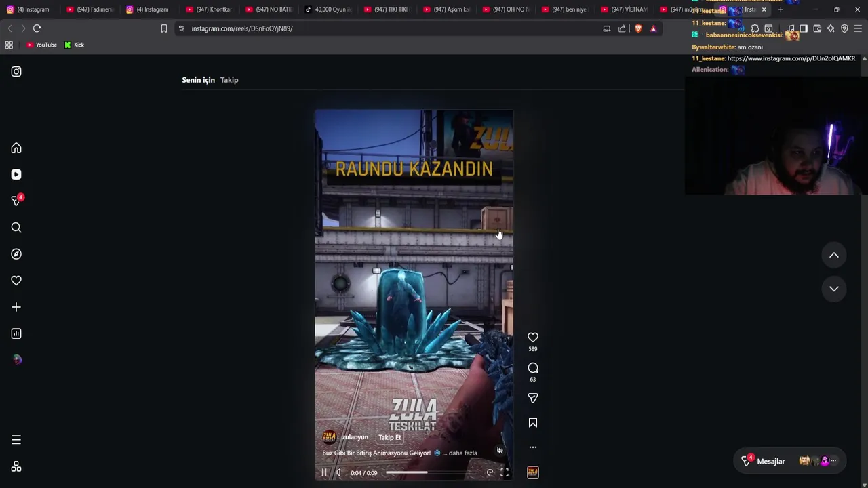Open Kick bookmark in bookmarks bar
868x488 pixels.
point(74,45)
